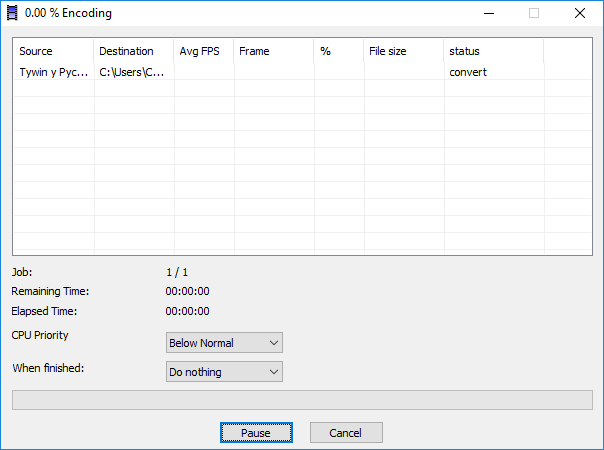Click the % column header
604x450 pixels.
point(339,51)
